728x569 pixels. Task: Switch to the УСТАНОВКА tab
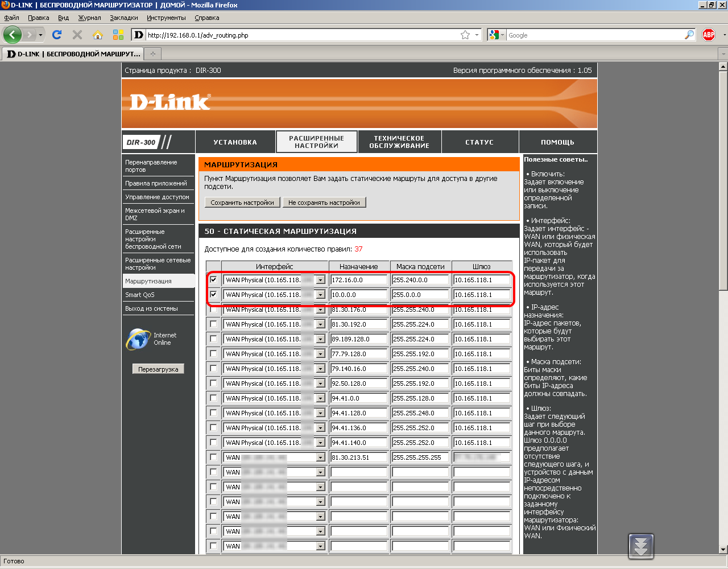tap(235, 142)
